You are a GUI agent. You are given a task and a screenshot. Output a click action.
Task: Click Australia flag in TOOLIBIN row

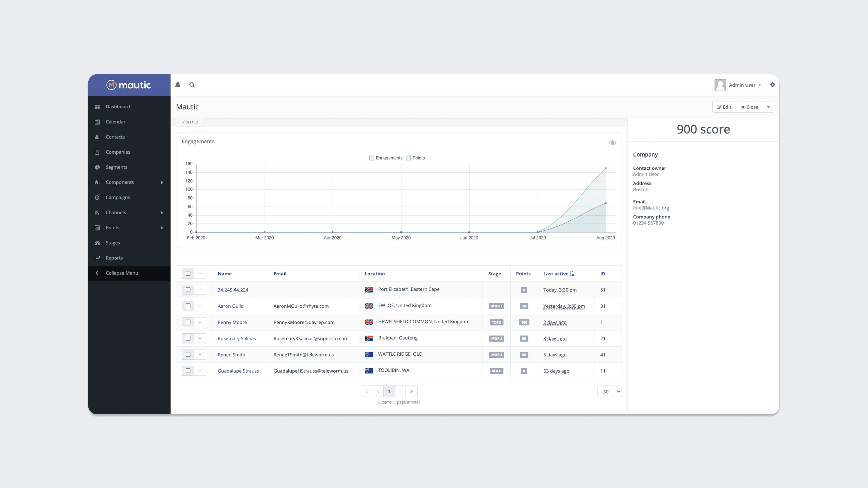point(369,371)
